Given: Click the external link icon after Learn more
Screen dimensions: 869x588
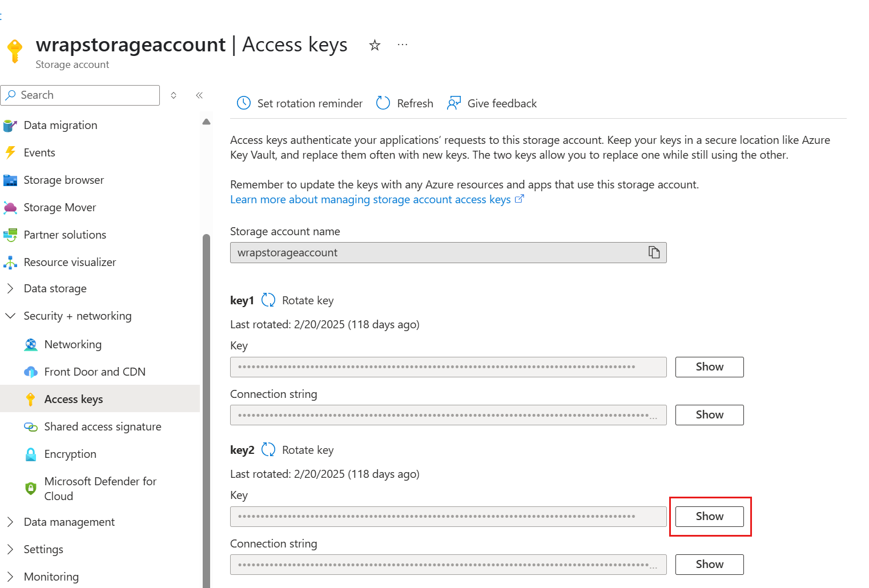Looking at the screenshot, I should point(520,199).
